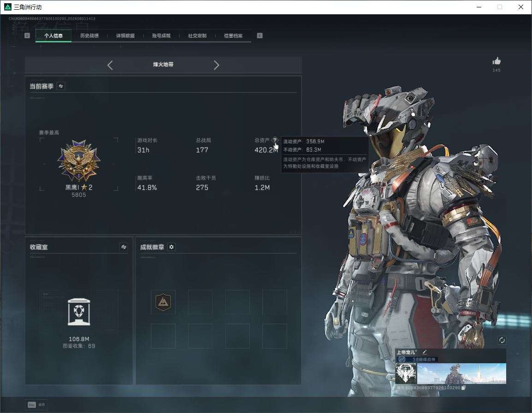532x413 pixels.
Task: Click 图鉴收集: 69 text
Action: point(79,346)
